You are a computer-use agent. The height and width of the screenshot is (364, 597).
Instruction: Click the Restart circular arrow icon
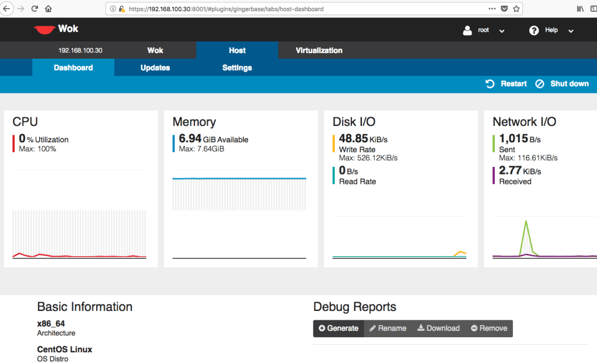490,83
